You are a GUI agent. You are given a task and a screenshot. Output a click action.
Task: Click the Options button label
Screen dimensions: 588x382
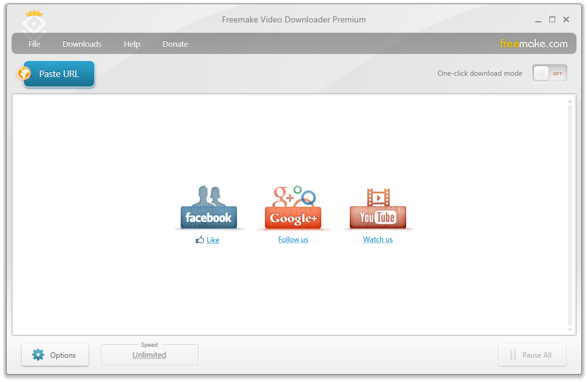point(63,355)
